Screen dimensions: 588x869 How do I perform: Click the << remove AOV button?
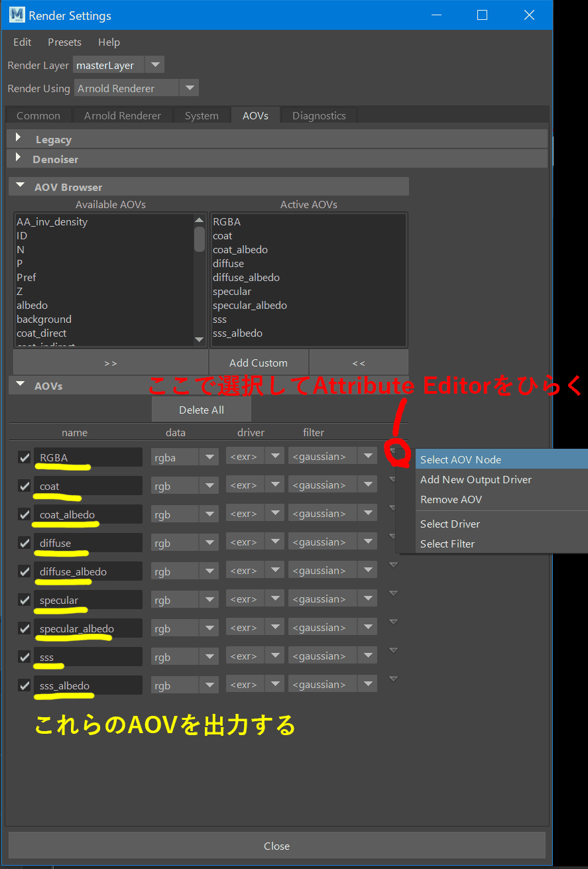(359, 363)
